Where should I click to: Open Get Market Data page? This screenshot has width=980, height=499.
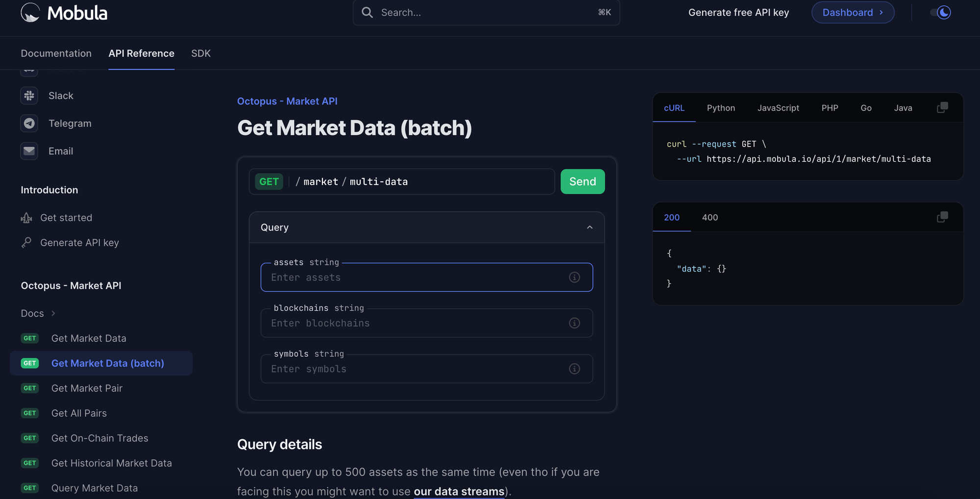pos(89,338)
